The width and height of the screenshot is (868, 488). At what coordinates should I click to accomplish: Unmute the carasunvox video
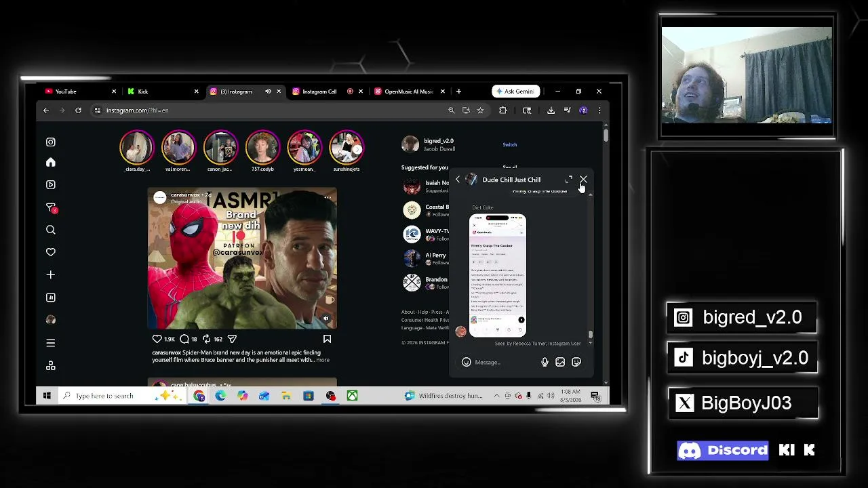click(x=325, y=318)
